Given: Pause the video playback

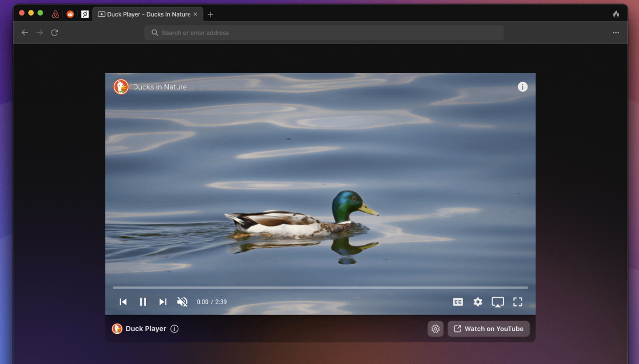Looking at the screenshot, I should pos(143,302).
